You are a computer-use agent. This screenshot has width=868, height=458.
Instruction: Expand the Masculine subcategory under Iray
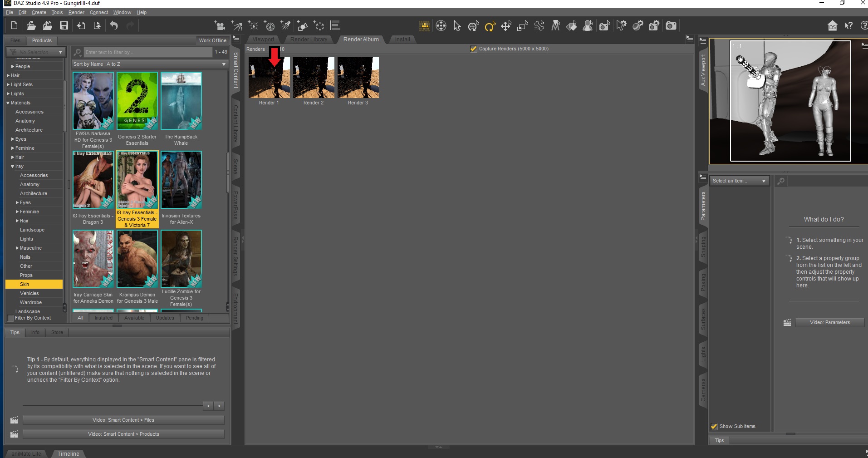pyautogui.click(x=17, y=248)
